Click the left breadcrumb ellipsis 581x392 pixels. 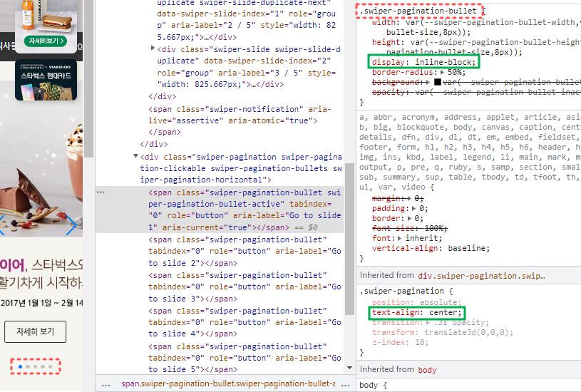pyautogui.click(x=106, y=384)
